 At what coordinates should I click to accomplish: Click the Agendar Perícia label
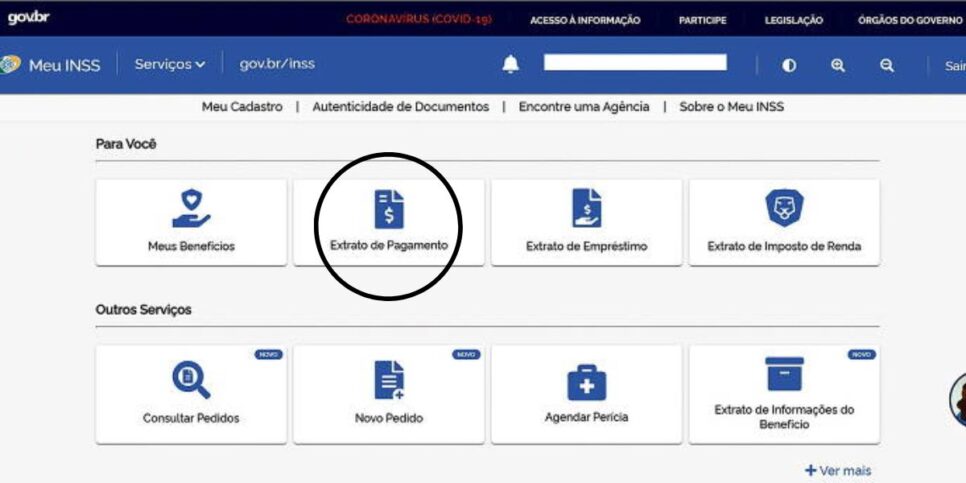click(586, 417)
